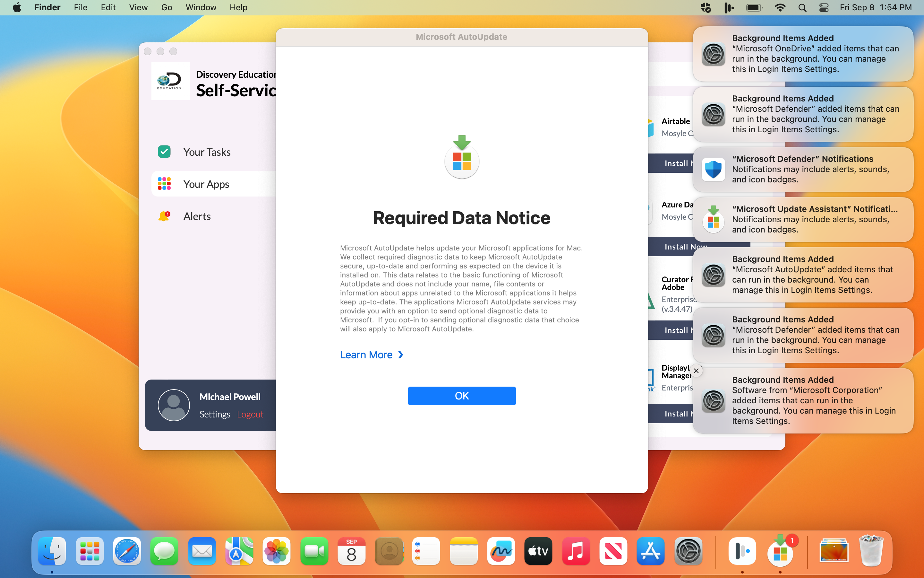Click the Learn More chevron arrow
Image resolution: width=924 pixels, height=578 pixels.
pyautogui.click(x=400, y=355)
